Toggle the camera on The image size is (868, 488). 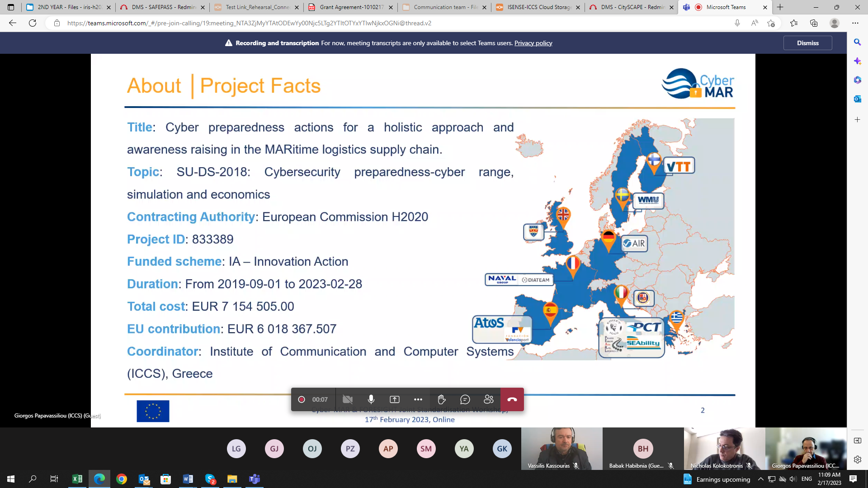click(x=347, y=399)
